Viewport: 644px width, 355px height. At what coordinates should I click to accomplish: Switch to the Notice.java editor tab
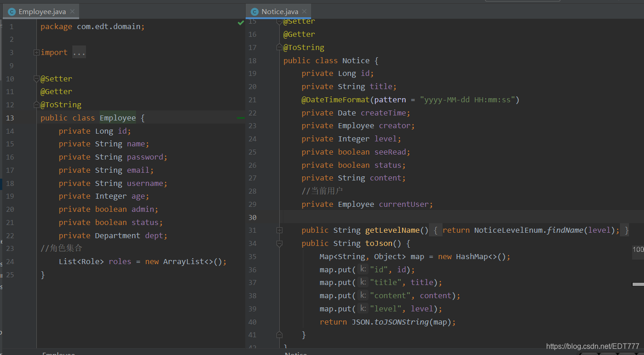[278, 12]
